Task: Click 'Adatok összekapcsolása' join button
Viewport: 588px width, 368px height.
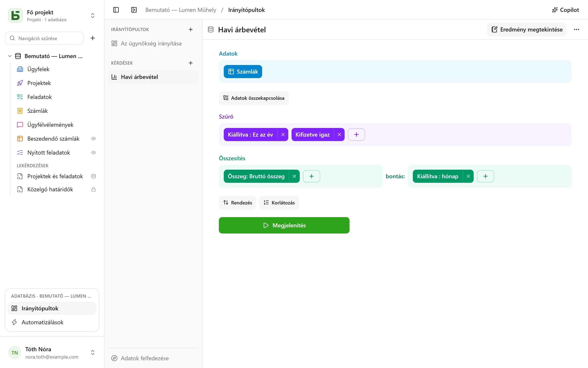Action: [254, 98]
